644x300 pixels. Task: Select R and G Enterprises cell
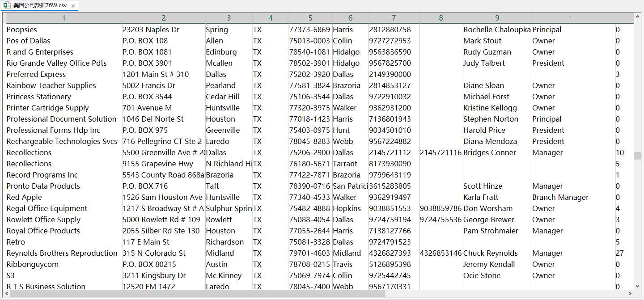pos(64,52)
